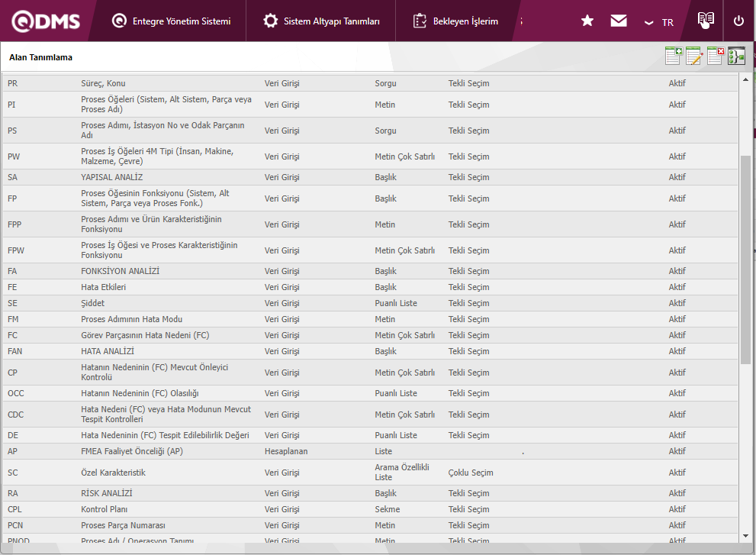Click 'Başlık' in RA row
756x555 pixels.
coord(385,493)
